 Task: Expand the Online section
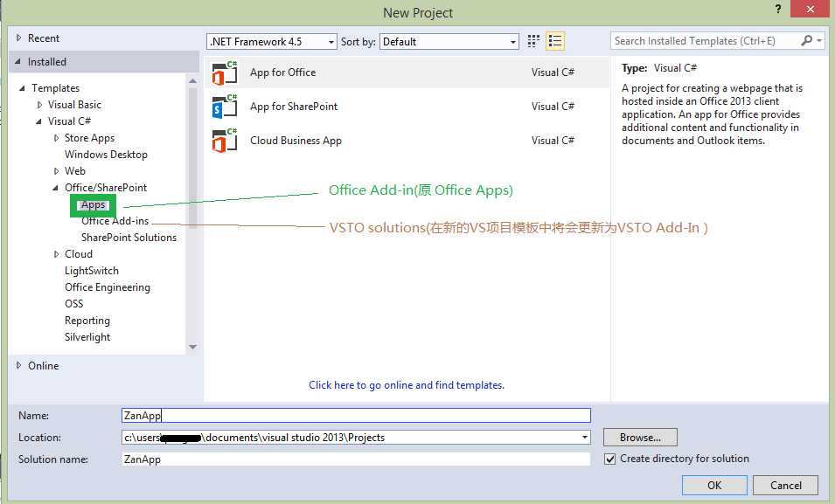point(18,366)
